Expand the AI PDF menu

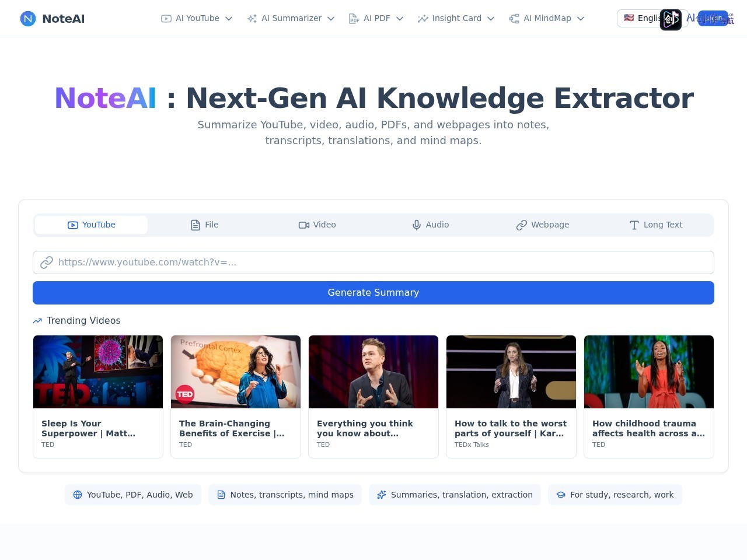[376, 19]
